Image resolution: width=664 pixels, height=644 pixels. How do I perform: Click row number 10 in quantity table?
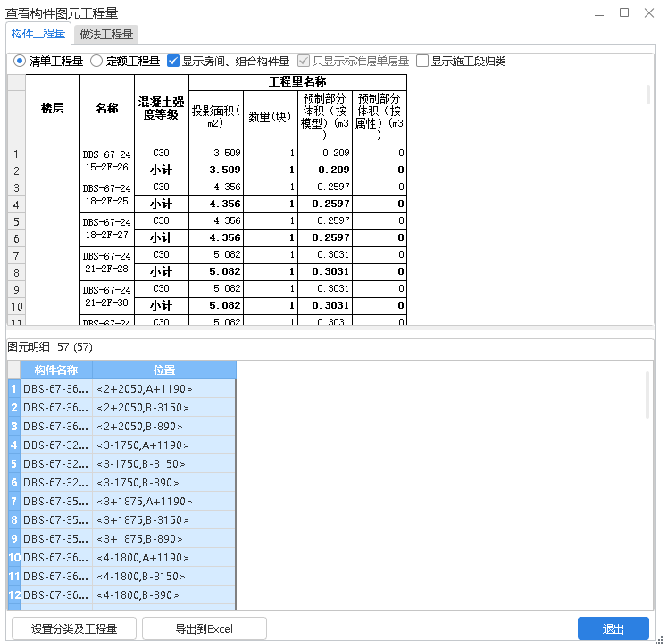coord(17,307)
